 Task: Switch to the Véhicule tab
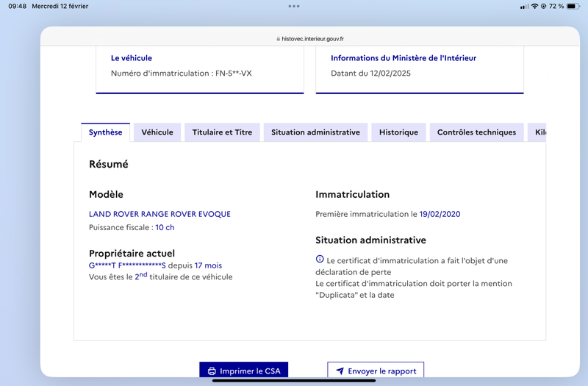(x=157, y=132)
